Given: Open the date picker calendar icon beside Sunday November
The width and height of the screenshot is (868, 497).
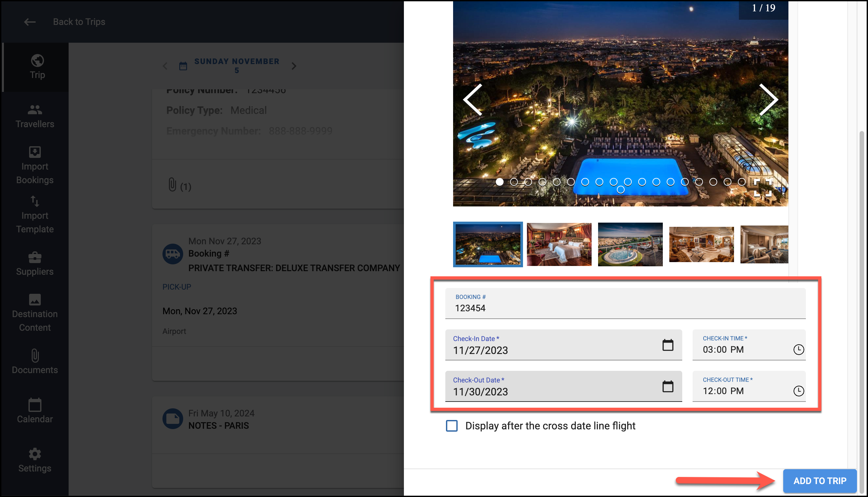Looking at the screenshot, I should 183,66.
